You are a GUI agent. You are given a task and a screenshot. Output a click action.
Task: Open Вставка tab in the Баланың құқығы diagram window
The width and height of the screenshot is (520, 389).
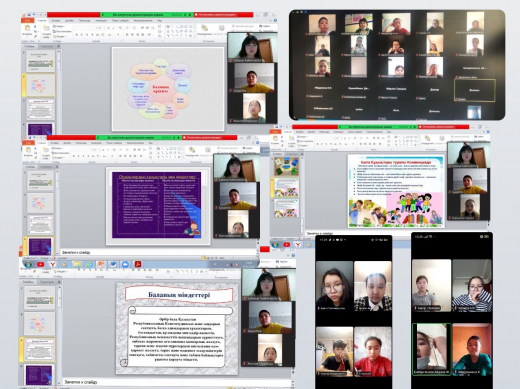(x=55, y=20)
